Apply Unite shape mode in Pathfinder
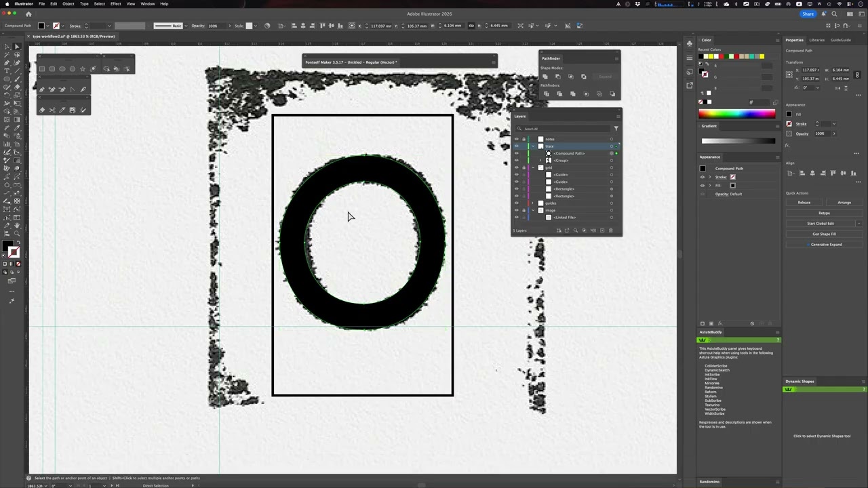Viewport: 868px width, 488px height. (x=545, y=77)
